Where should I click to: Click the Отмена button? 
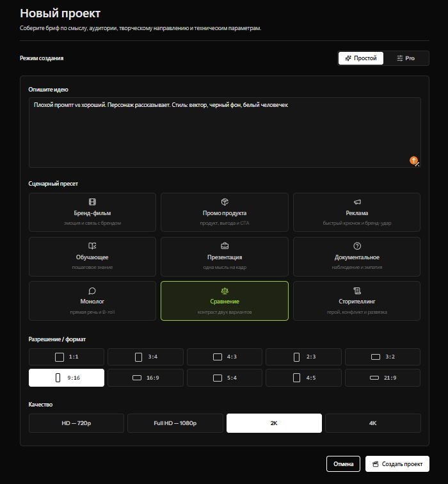click(x=344, y=464)
